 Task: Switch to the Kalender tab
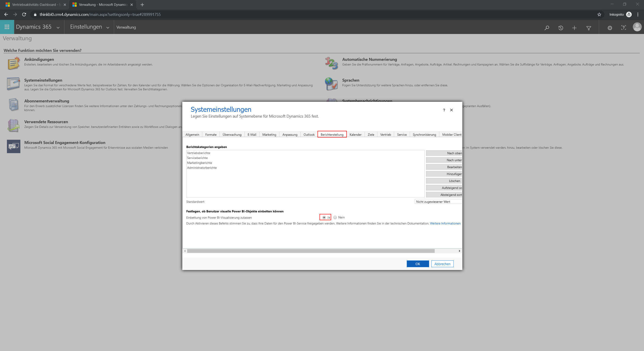(x=356, y=135)
